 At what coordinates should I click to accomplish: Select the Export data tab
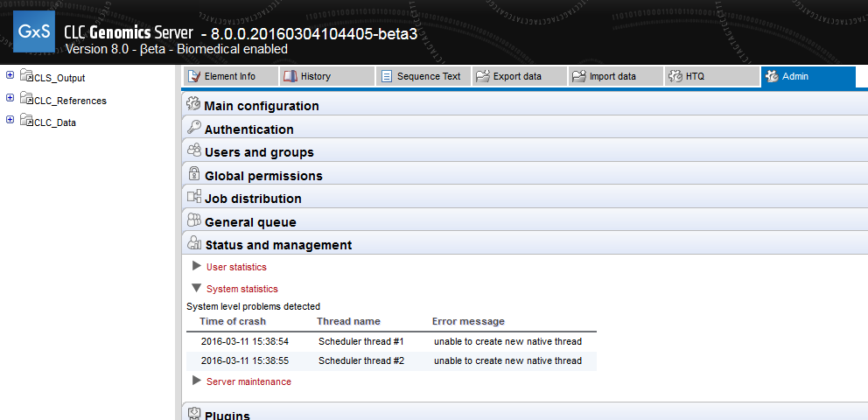click(x=516, y=77)
